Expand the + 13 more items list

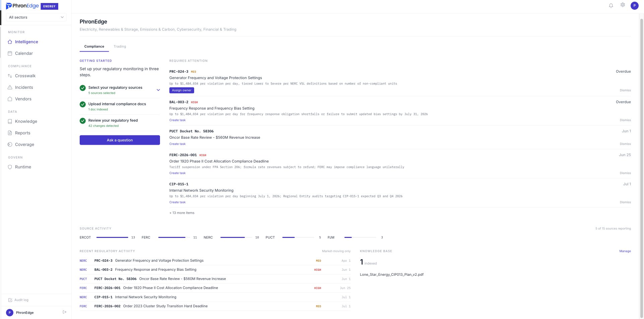coord(182,213)
